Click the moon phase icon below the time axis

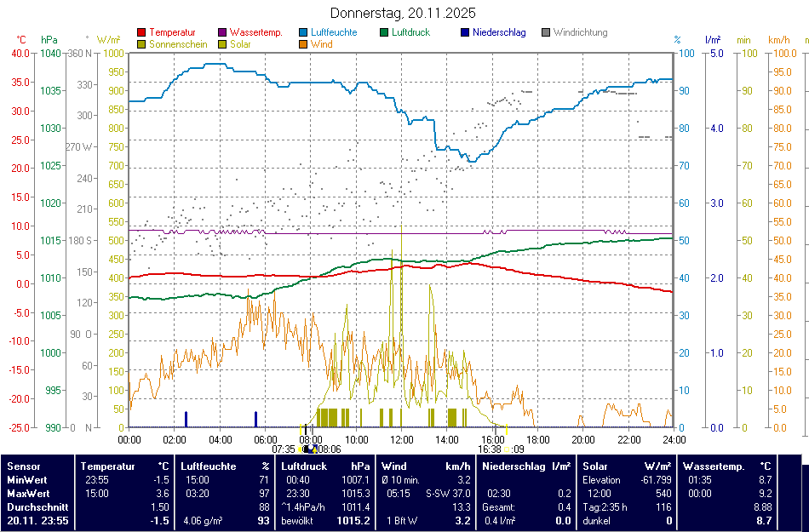pyautogui.click(x=309, y=449)
